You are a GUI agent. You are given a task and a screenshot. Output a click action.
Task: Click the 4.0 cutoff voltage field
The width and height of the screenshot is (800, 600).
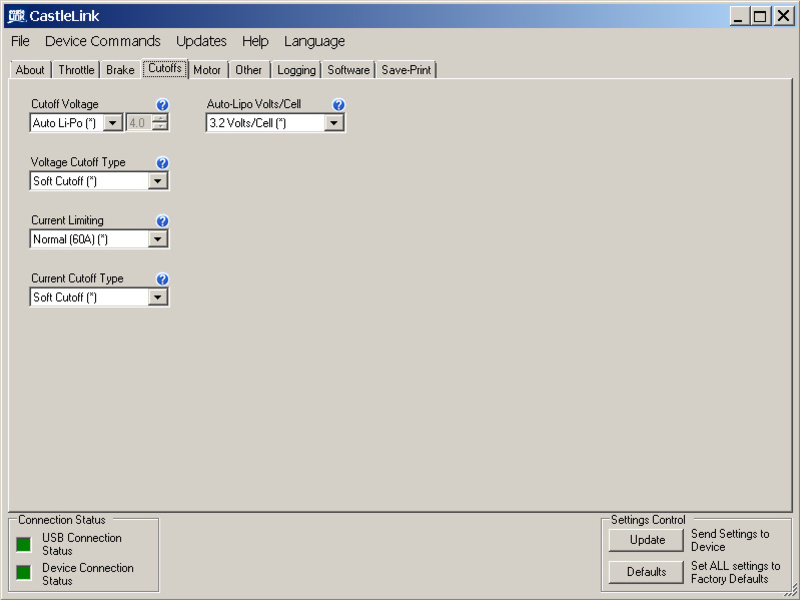(x=139, y=123)
